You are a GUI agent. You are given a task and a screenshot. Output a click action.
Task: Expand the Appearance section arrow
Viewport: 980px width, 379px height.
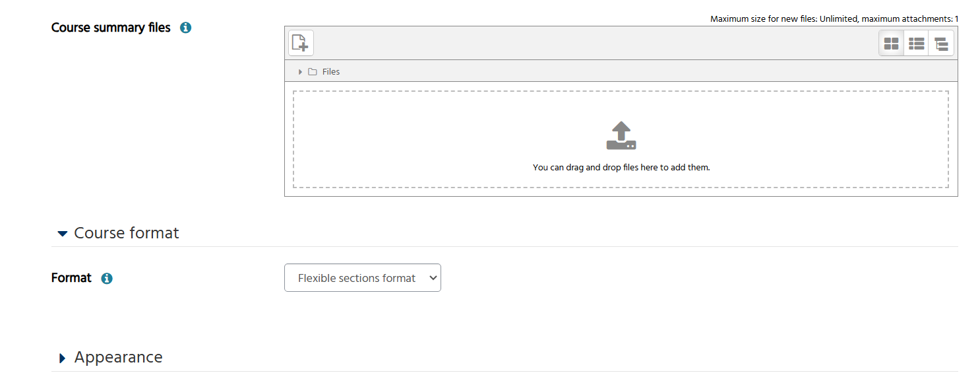[x=63, y=358]
